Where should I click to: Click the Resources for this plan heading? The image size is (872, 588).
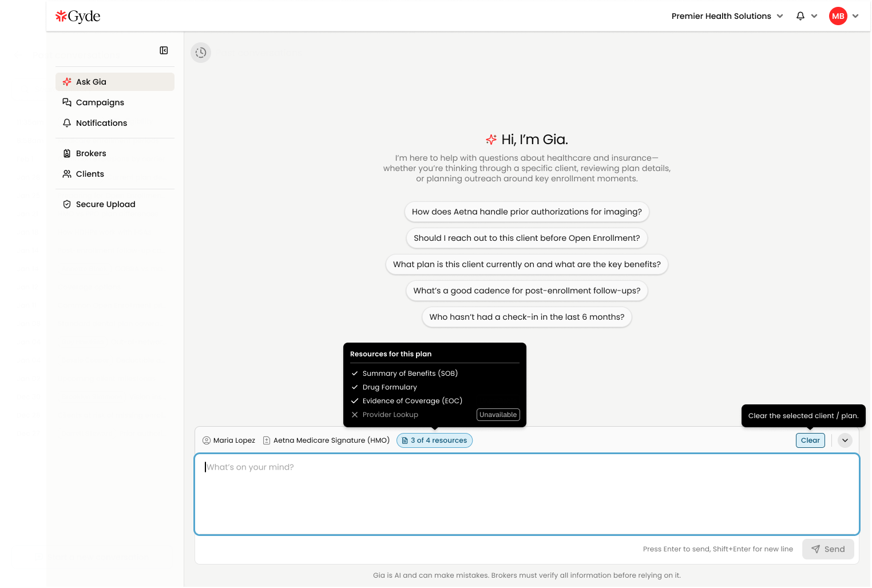(391, 354)
